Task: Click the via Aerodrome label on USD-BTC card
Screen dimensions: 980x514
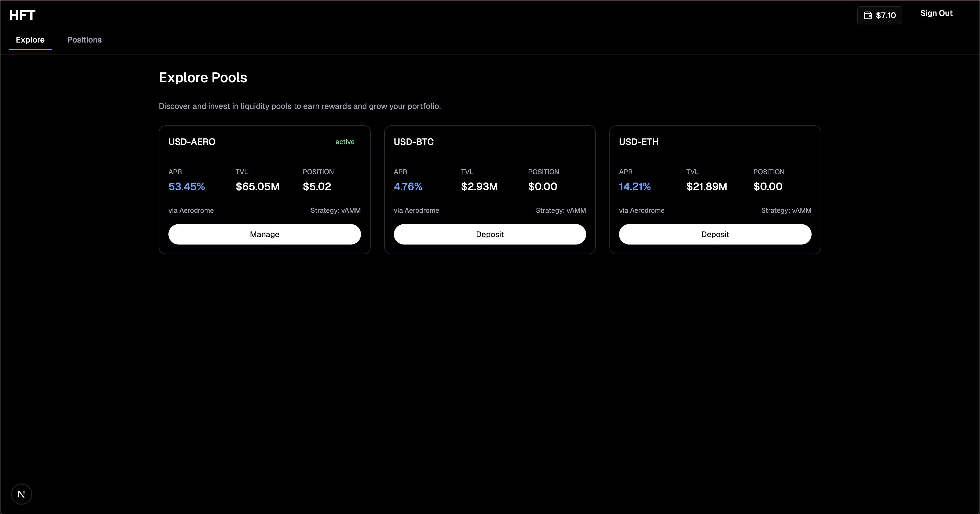Action: (x=416, y=210)
